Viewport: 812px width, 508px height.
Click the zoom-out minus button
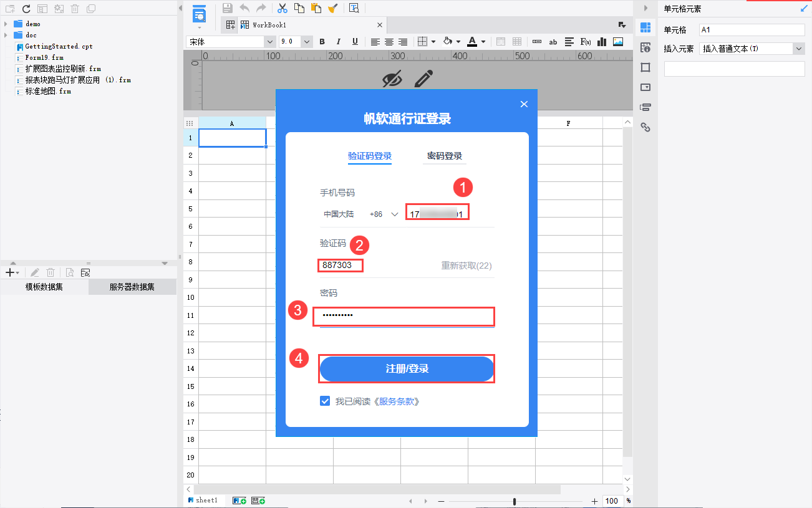[441, 501]
